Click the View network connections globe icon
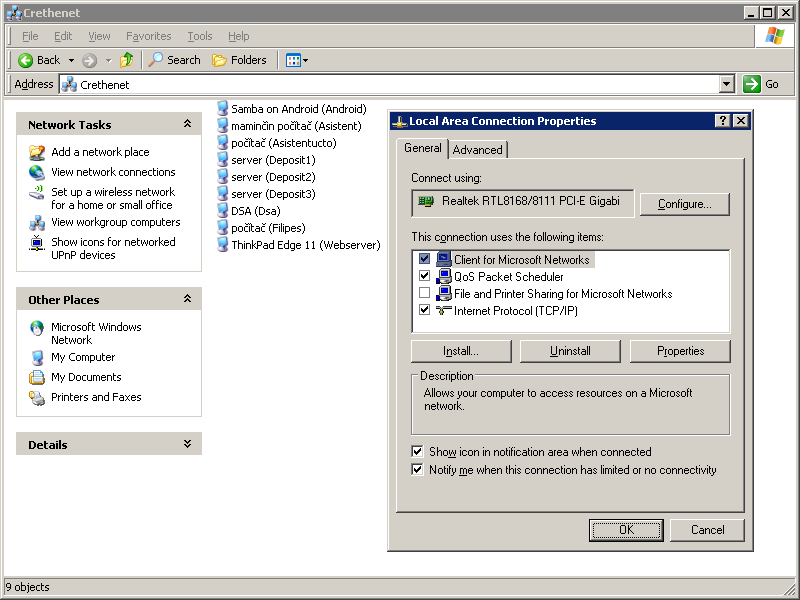The height and width of the screenshot is (600, 800). pyautogui.click(x=37, y=172)
